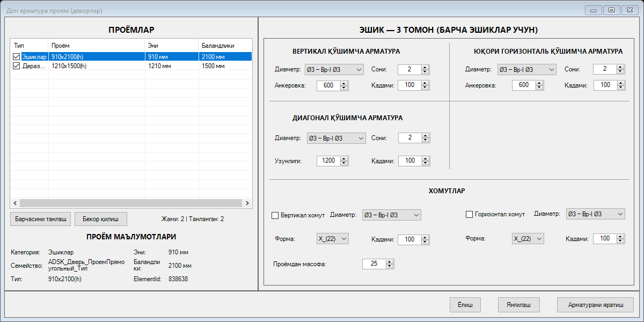Increase Сони value in Юқори горизонтал қўшимча арматура
The height and width of the screenshot is (322, 644).
click(620, 67)
